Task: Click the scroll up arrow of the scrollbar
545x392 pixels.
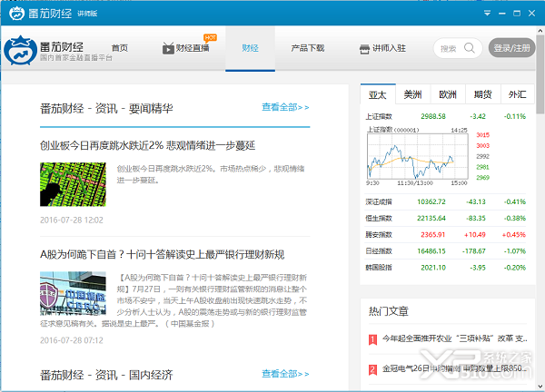Action: [540, 31]
